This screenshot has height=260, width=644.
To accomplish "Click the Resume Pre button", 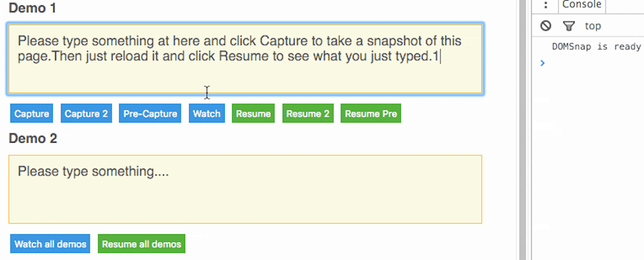I will 370,113.
